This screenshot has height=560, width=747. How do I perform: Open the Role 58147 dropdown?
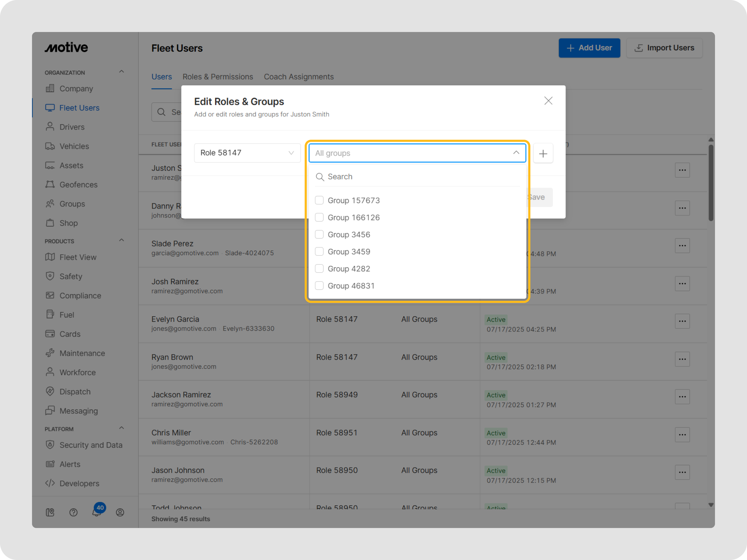pyautogui.click(x=247, y=153)
